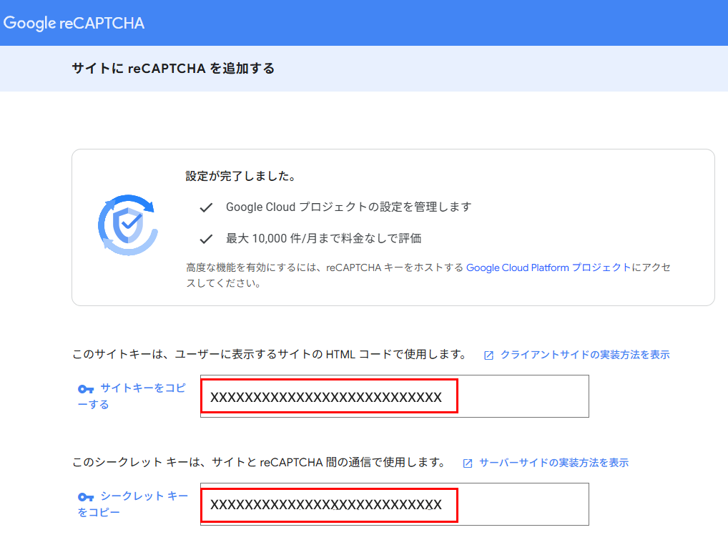Open サーバーサイドの実装方法を表示 link

(x=554, y=463)
